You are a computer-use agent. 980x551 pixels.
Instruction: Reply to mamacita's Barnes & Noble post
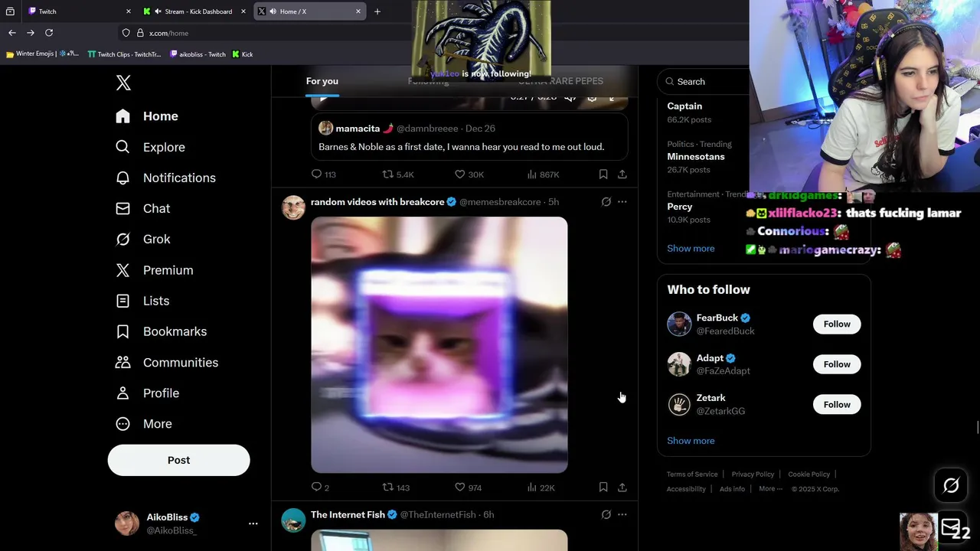click(x=323, y=174)
